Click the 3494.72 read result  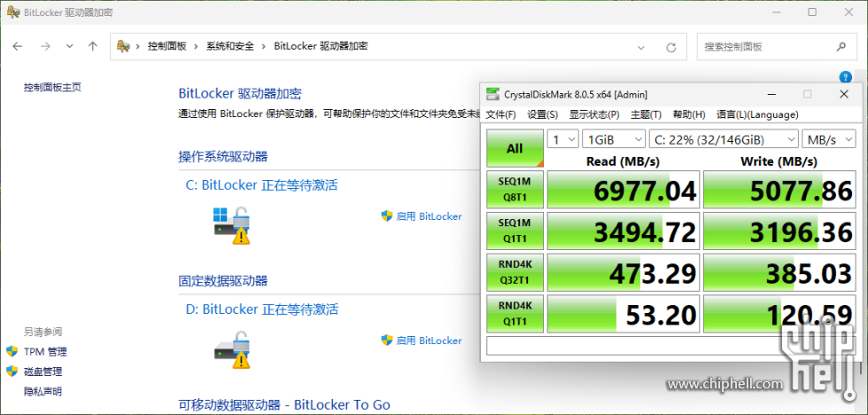pyautogui.click(x=624, y=231)
